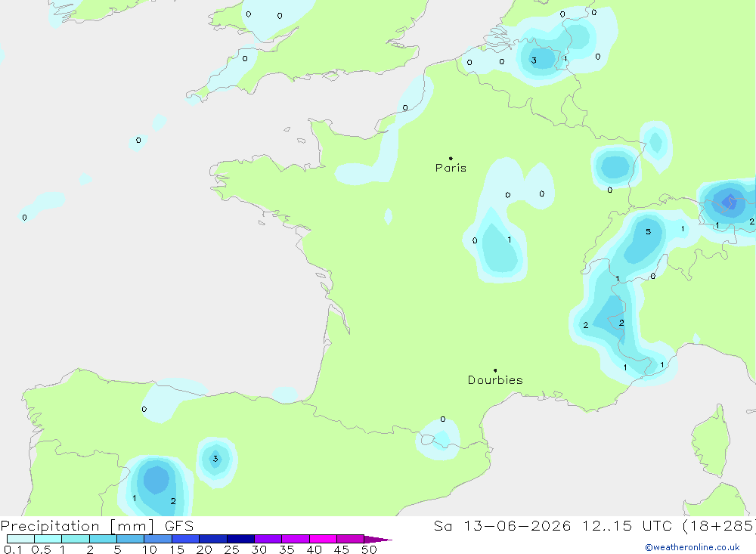This screenshot has width=756, height=554.
Task: Click the Dourbies city label
Action: 495,380
